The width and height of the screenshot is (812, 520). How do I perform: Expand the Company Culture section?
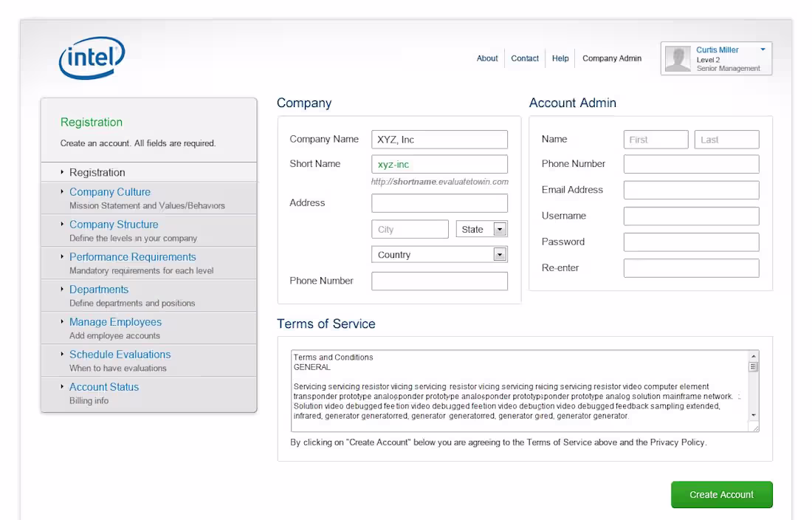[109, 191]
